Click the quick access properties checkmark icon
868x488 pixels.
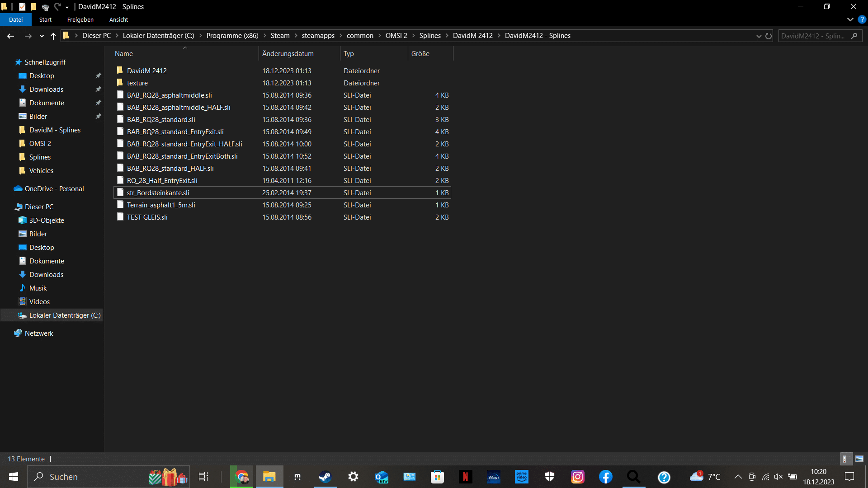tap(22, 7)
